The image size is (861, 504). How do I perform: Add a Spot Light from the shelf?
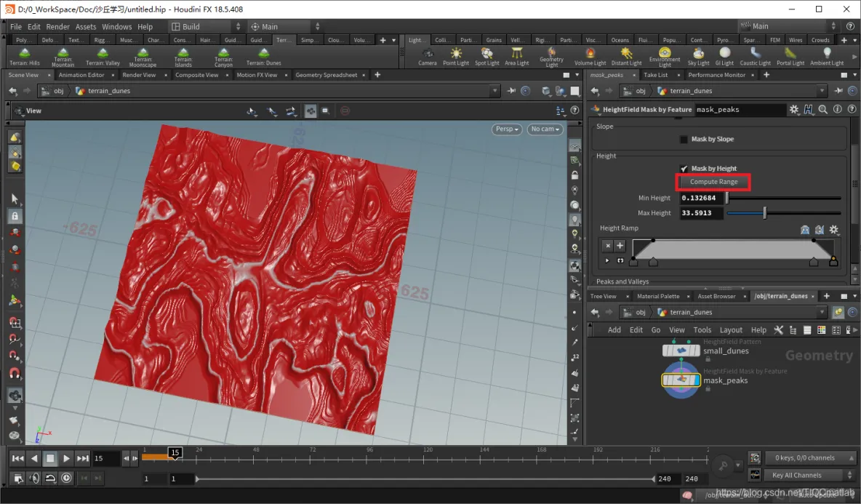pos(487,57)
